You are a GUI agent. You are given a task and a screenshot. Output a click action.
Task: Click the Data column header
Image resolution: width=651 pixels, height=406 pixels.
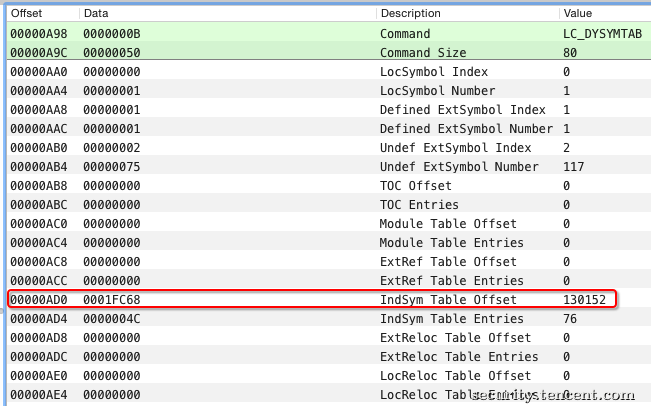(96, 14)
